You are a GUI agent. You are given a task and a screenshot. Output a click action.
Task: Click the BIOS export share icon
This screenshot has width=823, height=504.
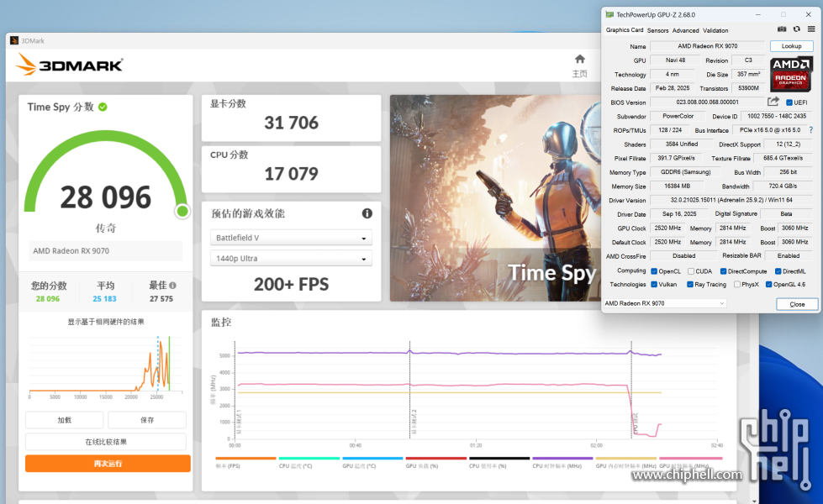(x=773, y=102)
